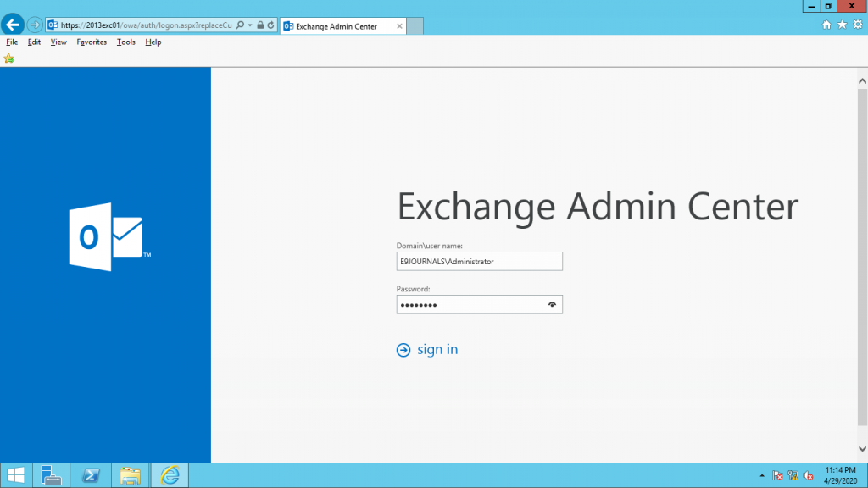Viewport: 868px width, 488px height.
Task: Click the page scrollbar down arrow
Action: 862,449
